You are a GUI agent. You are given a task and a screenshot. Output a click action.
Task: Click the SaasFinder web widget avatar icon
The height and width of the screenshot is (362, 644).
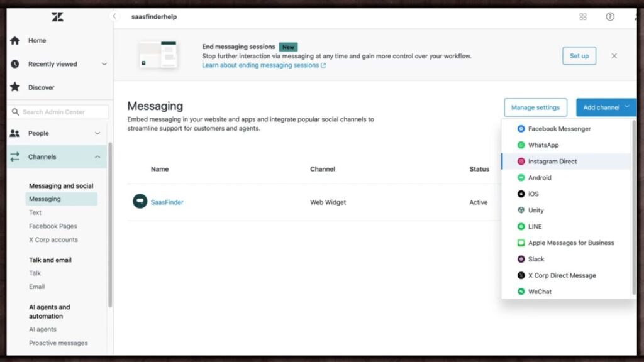click(140, 201)
